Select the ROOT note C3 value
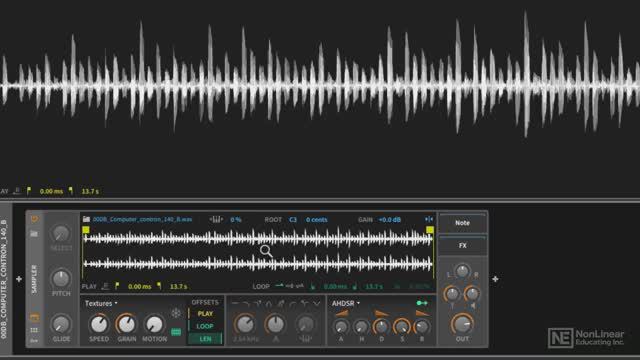640x360 pixels. [293, 220]
